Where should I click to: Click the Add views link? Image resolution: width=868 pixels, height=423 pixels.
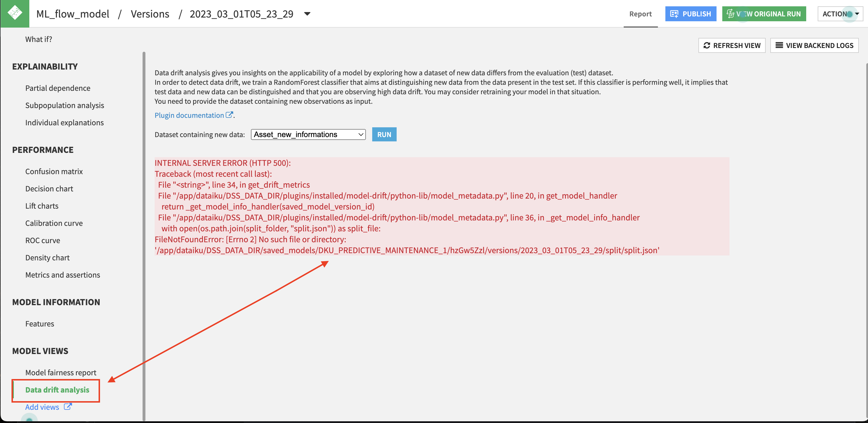tap(42, 407)
